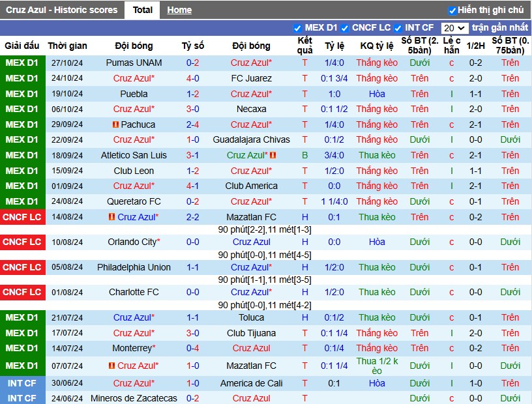Viewport: 532px width, 404px height.
Task: Select the MEX D1 badge dated 27/10/24
Action: pos(22,63)
